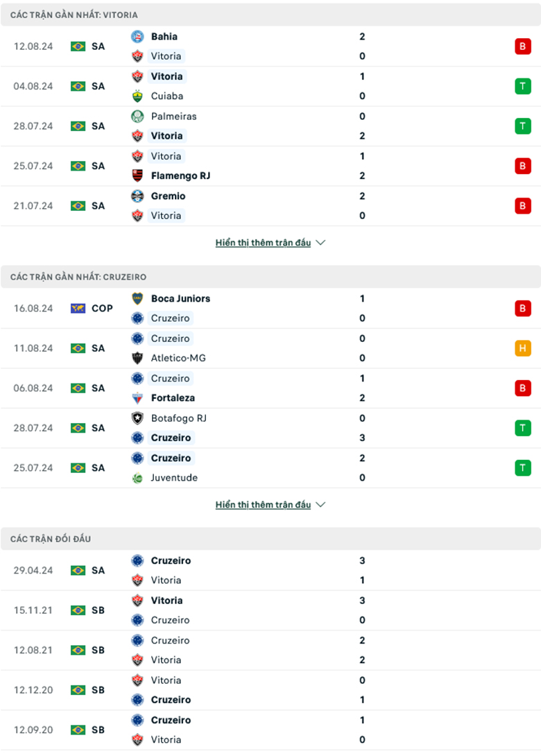Select the Boca Juniors crest
This screenshot has height=756, width=541.
pyautogui.click(x=139, y=299)
